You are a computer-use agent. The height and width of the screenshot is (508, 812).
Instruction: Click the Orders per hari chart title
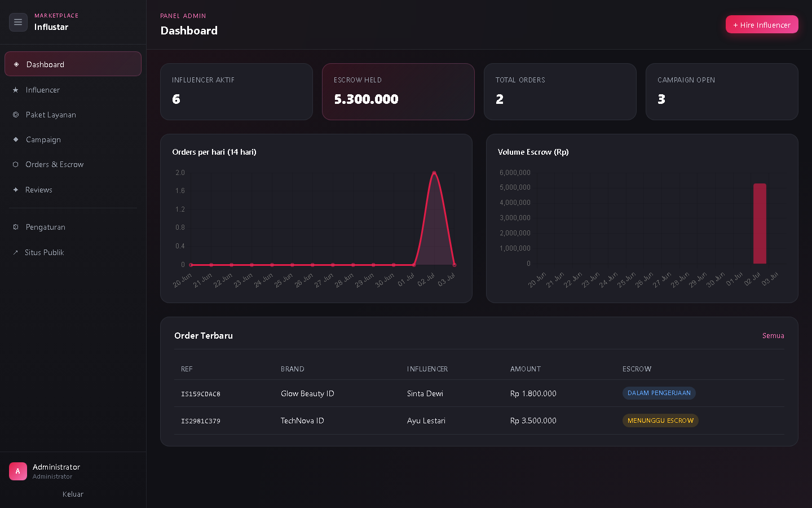(x=214, y=152)
